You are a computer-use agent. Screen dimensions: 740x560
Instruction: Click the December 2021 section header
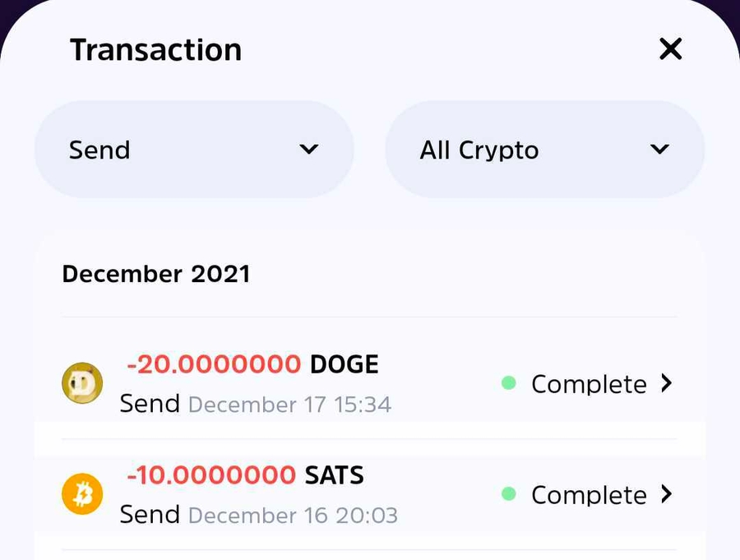click(x=156, y=274)
